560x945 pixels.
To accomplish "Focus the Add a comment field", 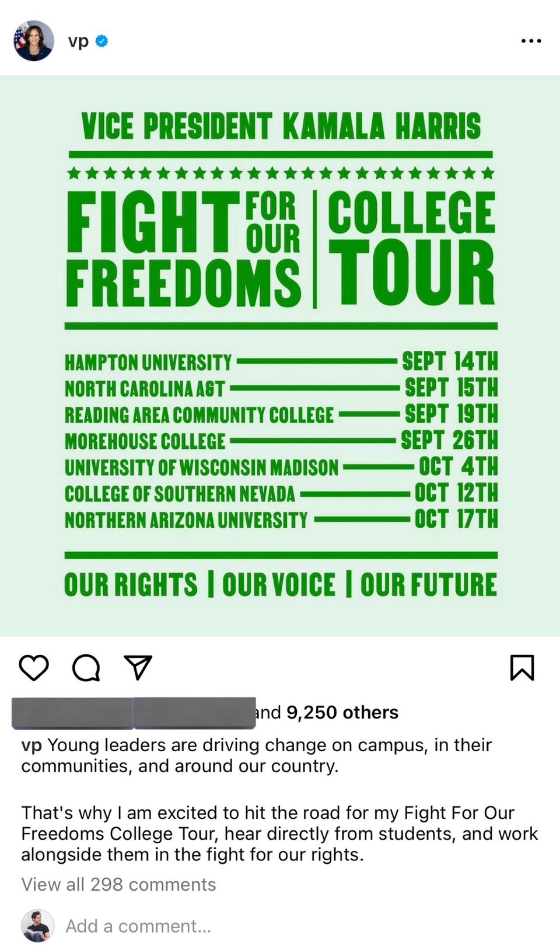I will 138,926.
